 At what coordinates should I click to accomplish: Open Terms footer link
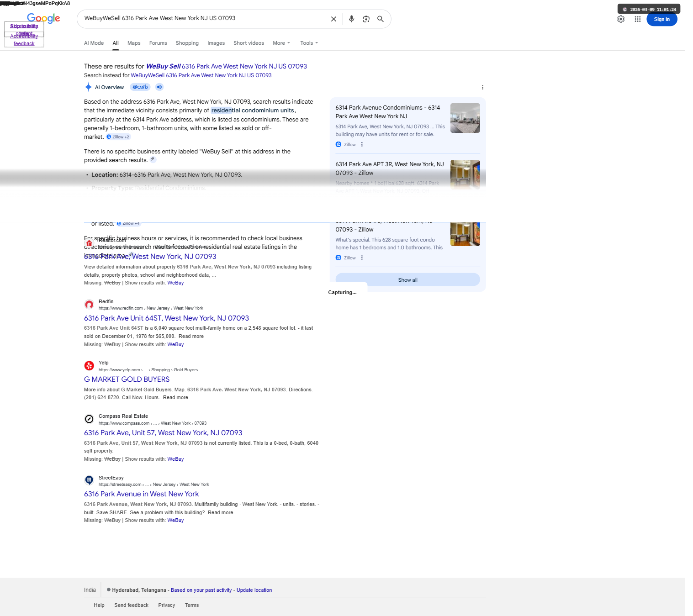point(192,605)
